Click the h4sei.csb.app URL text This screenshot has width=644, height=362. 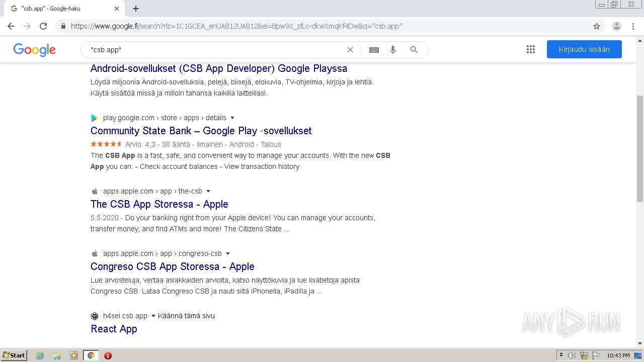tap(125, 316)
